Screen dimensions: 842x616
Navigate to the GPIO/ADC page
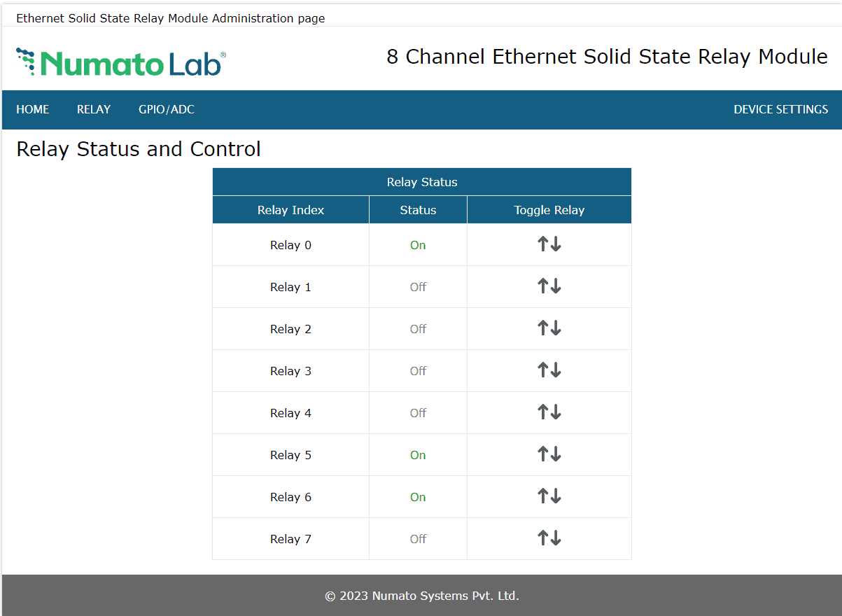[x=166, y=109]
